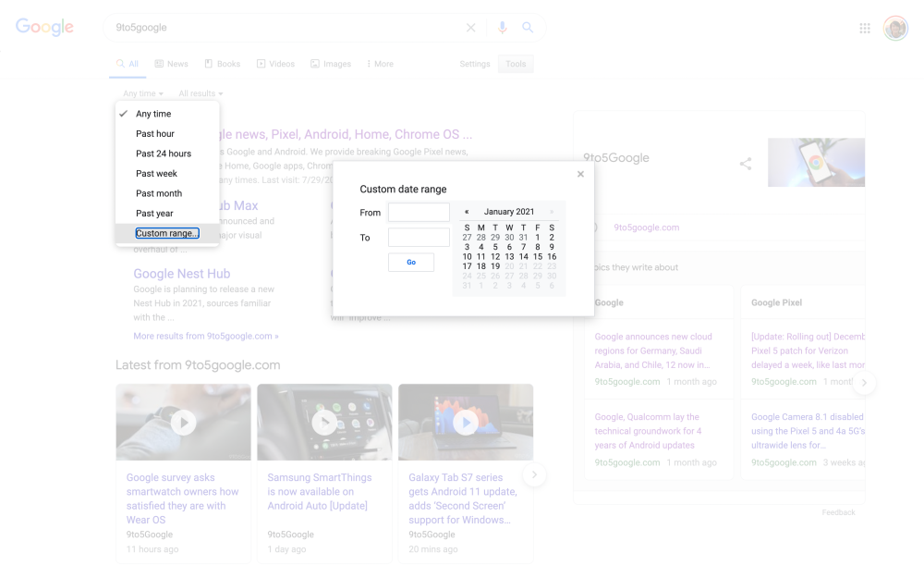The image size is (924, 578).
Task: Click the share icon in knowledge panel
Action: tap(746, 164)
